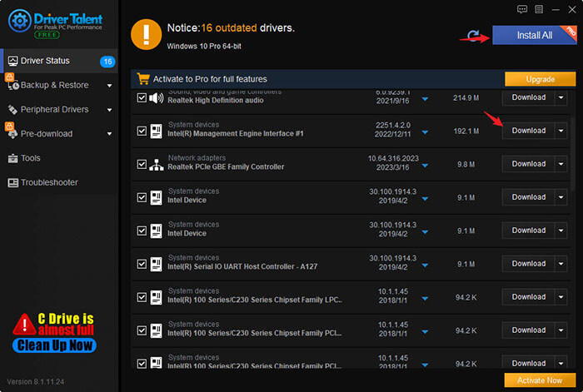The image size is (583, 392).
Task: Click device icon for Chipset Family LPC row
Action: [x=157, y=297]
